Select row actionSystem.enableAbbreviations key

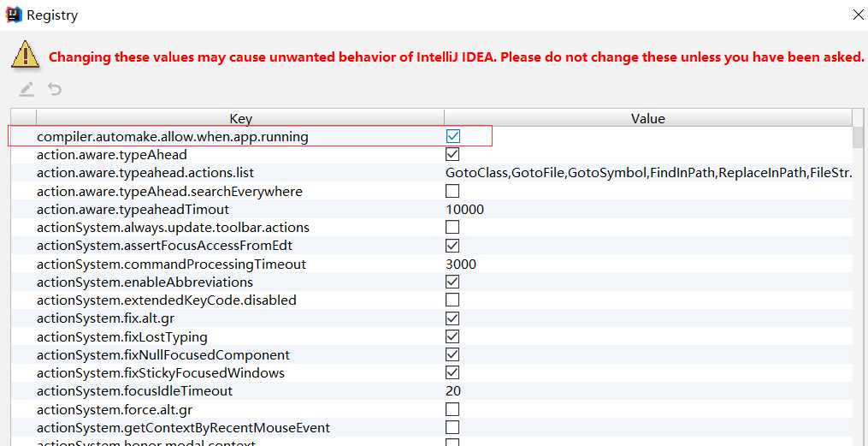pos(145,282)
